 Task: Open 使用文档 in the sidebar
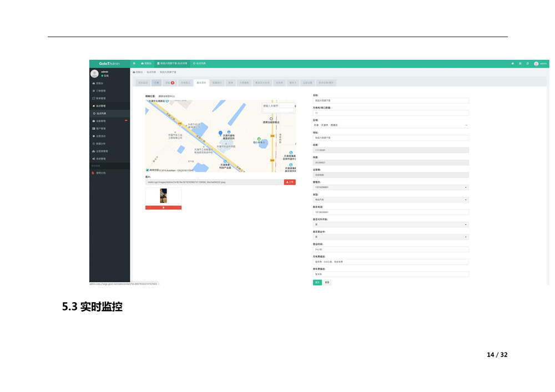pyautogui.click(x=100, y=173)
